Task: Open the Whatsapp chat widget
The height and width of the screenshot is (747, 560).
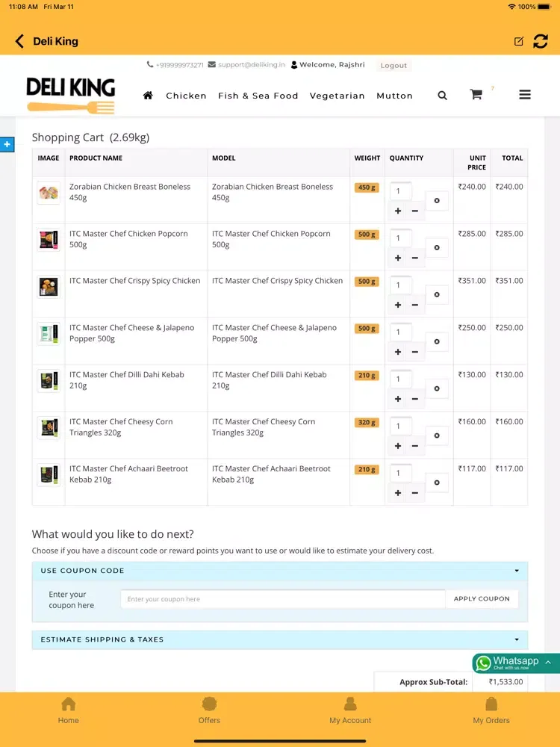Action: tap(516, 663)
